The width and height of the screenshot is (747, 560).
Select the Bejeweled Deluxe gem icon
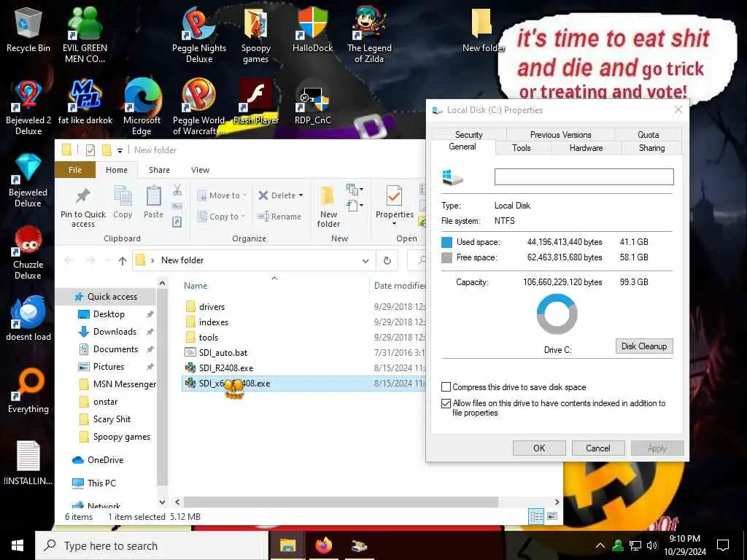28,180
